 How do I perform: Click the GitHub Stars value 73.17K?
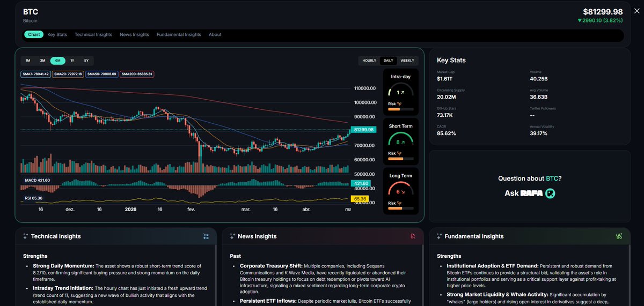click(446, 115)
